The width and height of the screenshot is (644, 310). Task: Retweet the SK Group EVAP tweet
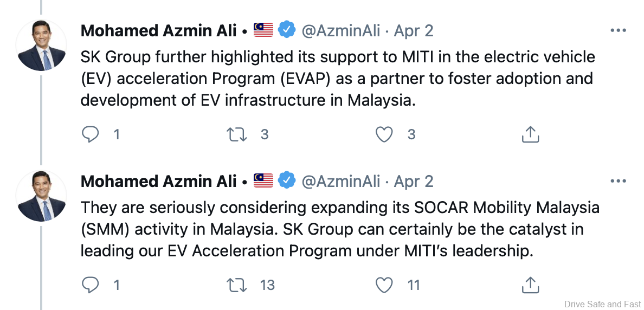pos(235,134)
